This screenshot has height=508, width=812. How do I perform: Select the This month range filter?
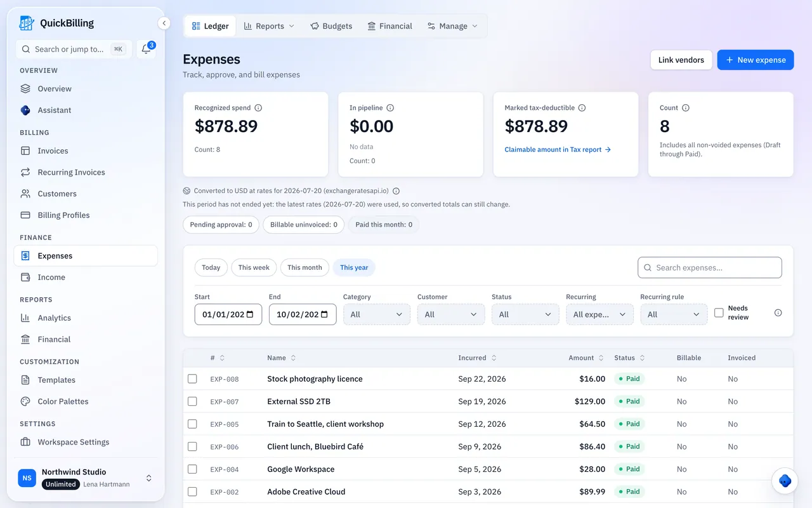pyautogui.click(x=304, y=267)
